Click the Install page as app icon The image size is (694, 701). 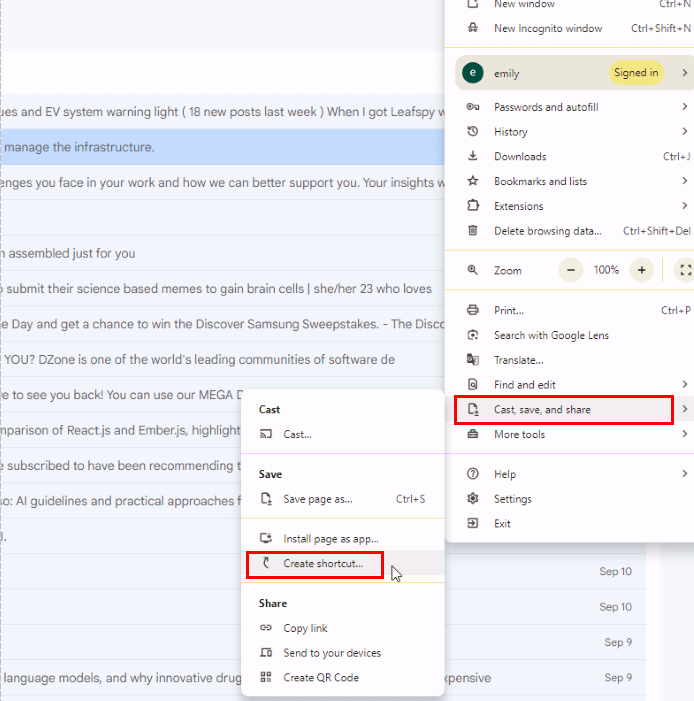tap(266, 539)
